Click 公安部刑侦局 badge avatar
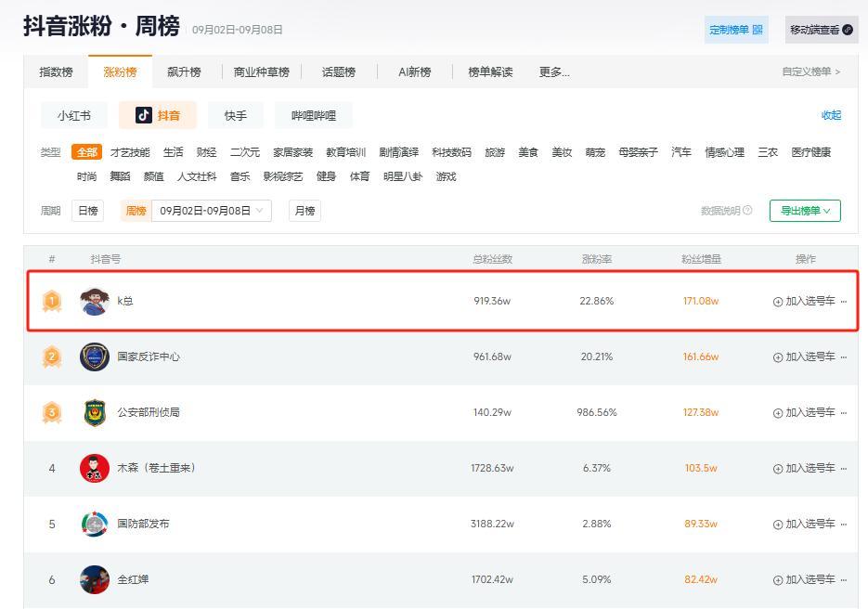Viewport: 868px width, 609px height. click(94, 412)
